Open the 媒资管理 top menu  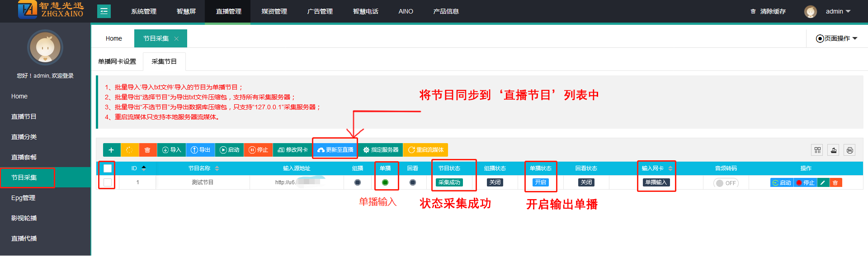(274, 11)
